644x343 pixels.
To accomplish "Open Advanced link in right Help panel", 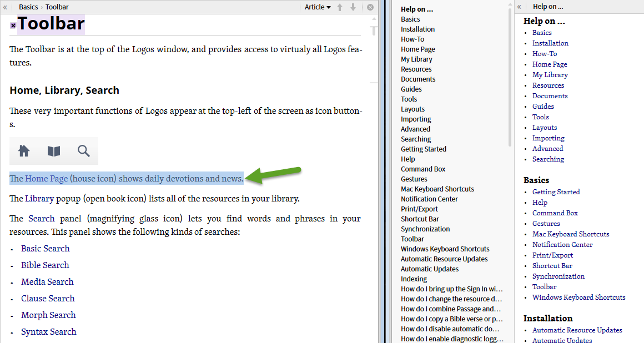I will (x=547, y=149).
